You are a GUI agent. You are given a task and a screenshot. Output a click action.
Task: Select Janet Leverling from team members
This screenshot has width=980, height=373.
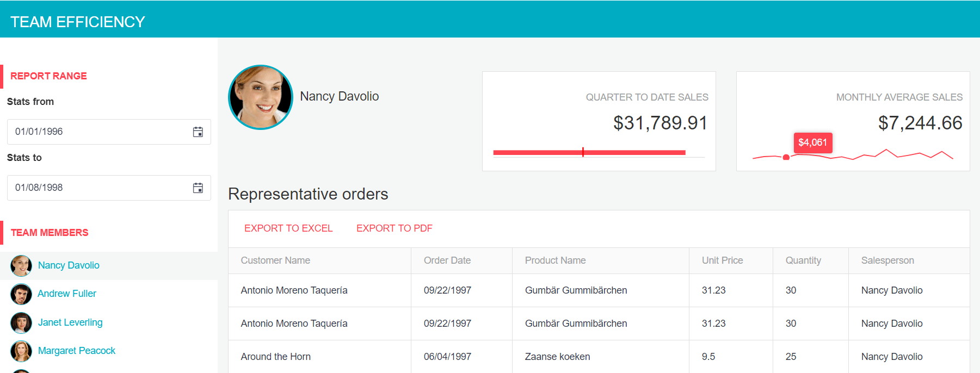tap(70, 322)
